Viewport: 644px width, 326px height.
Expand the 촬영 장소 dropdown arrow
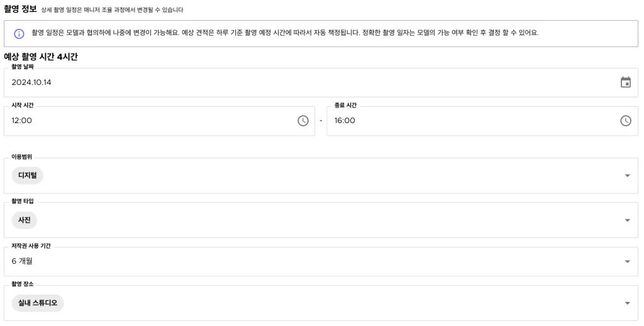[x=626, y=303]
